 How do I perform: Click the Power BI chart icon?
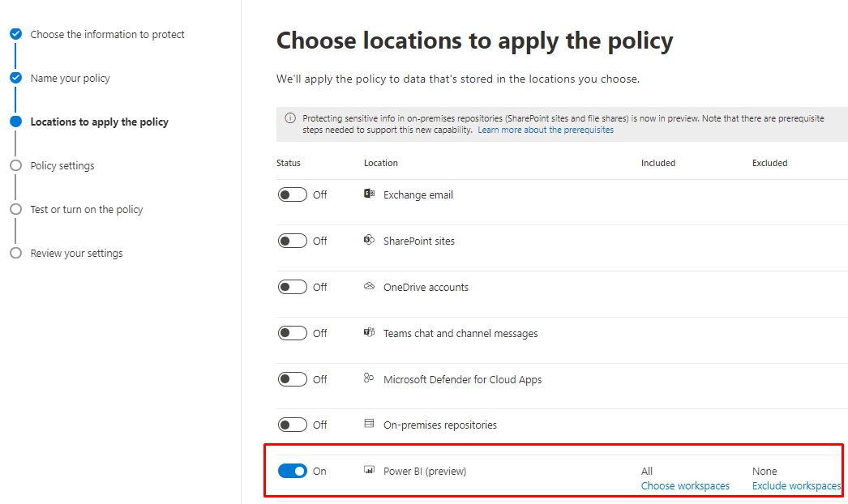pos(369,471)
